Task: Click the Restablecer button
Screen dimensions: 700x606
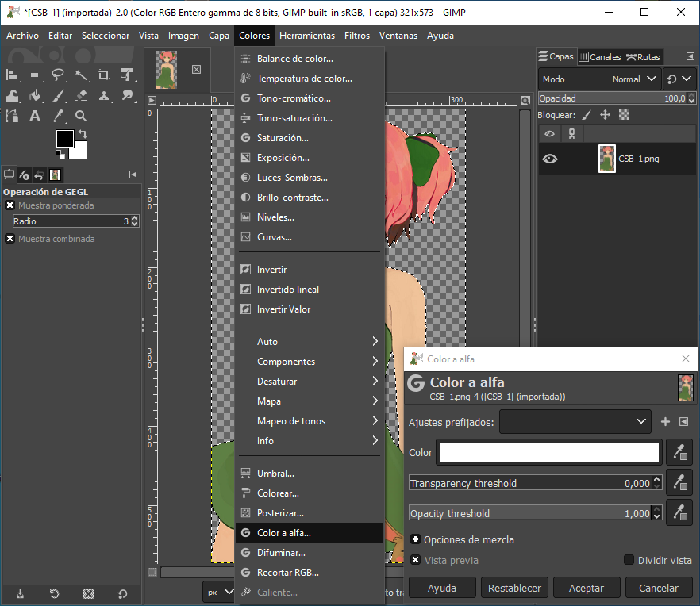Action: [514, 588]
